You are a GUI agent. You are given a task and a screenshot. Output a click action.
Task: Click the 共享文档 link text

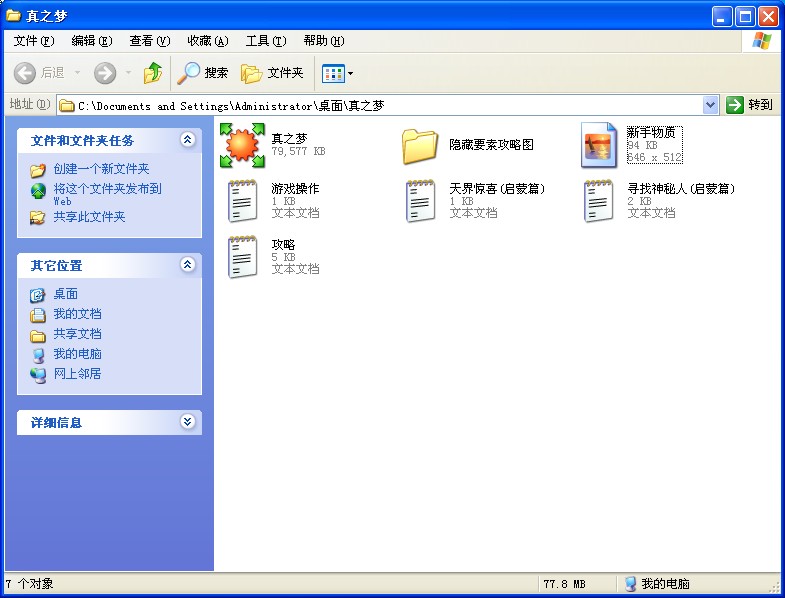click(78, 334)
